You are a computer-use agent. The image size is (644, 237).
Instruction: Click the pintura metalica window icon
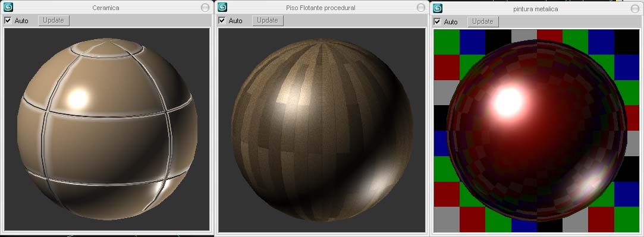click(x=438, y=8)
